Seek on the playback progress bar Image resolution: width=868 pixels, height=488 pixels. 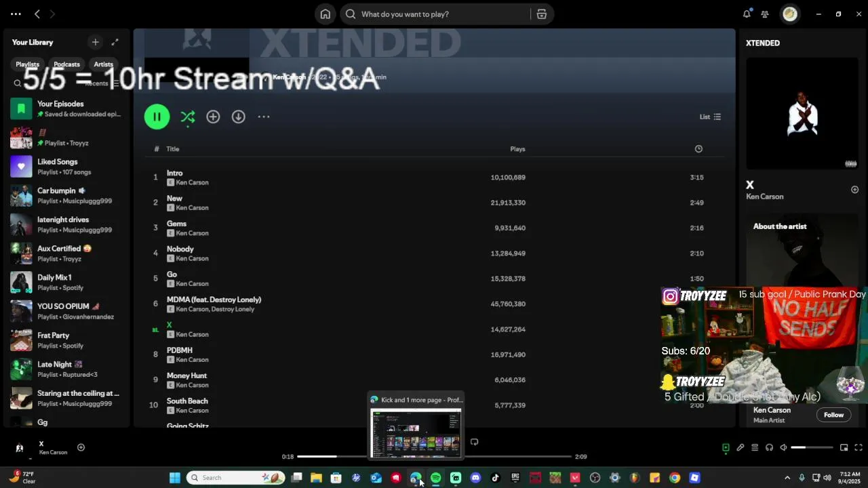(x=434, y=456)
